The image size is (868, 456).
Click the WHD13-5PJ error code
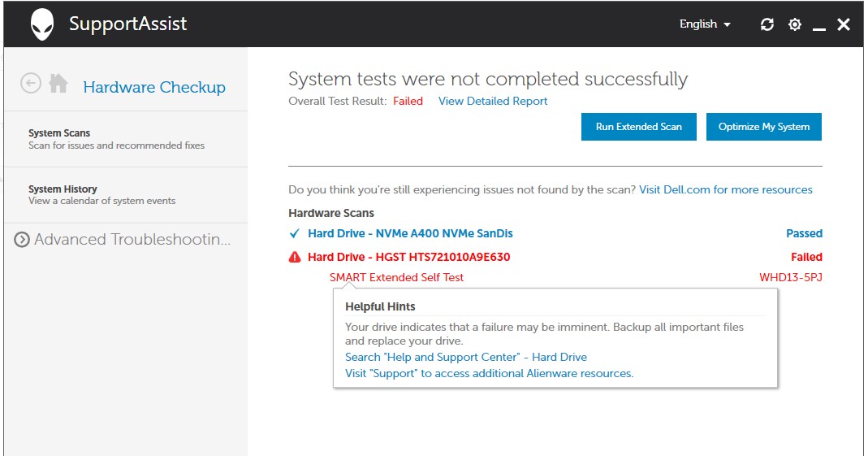pos(791,278)
